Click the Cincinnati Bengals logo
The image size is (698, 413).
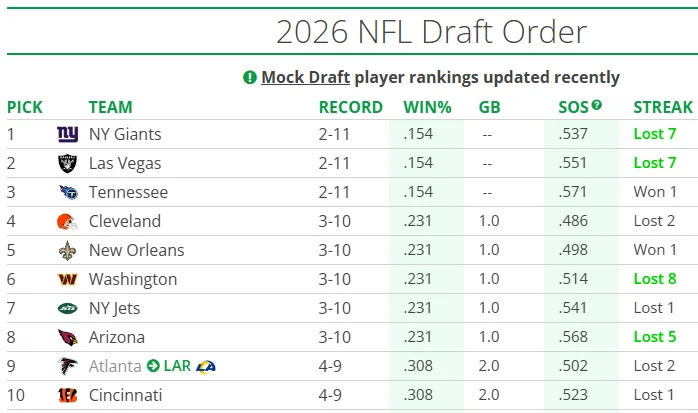tap(67, 395)
